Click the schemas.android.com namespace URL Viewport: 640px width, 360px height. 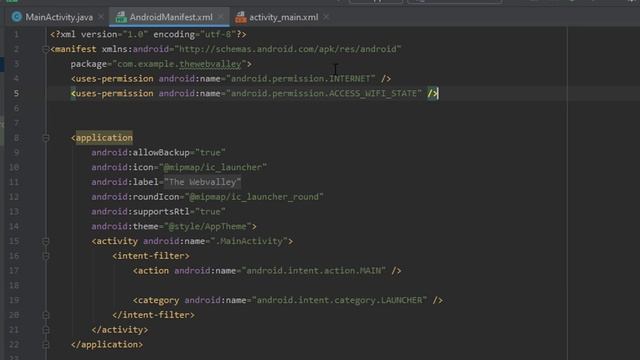[x=288, y=49]
